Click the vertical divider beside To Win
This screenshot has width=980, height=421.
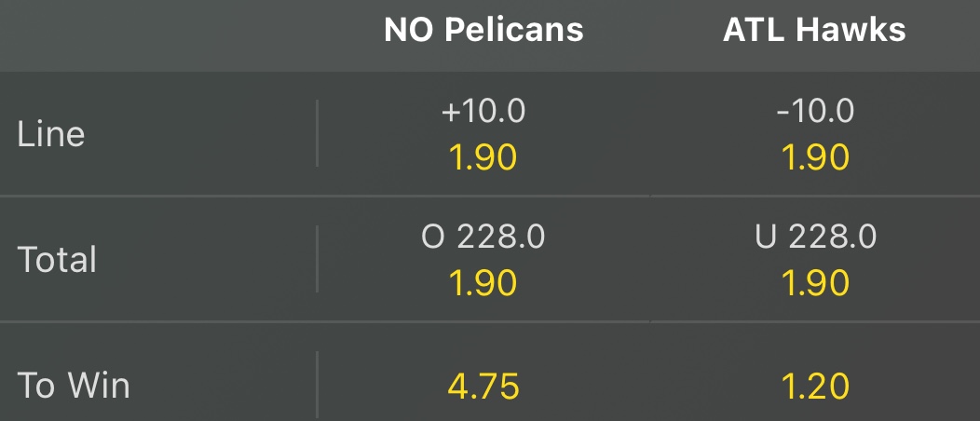tap(317, 386)
